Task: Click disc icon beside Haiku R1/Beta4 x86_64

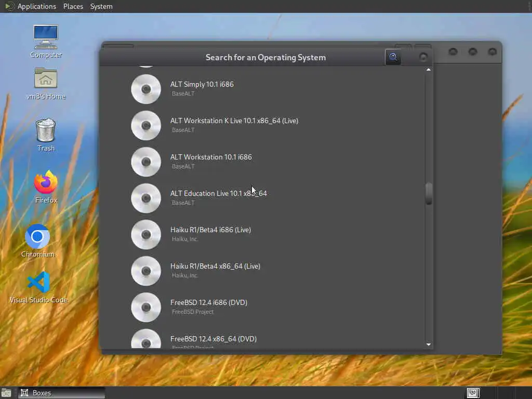Action: pyautogui.click(x=146, y=271)
